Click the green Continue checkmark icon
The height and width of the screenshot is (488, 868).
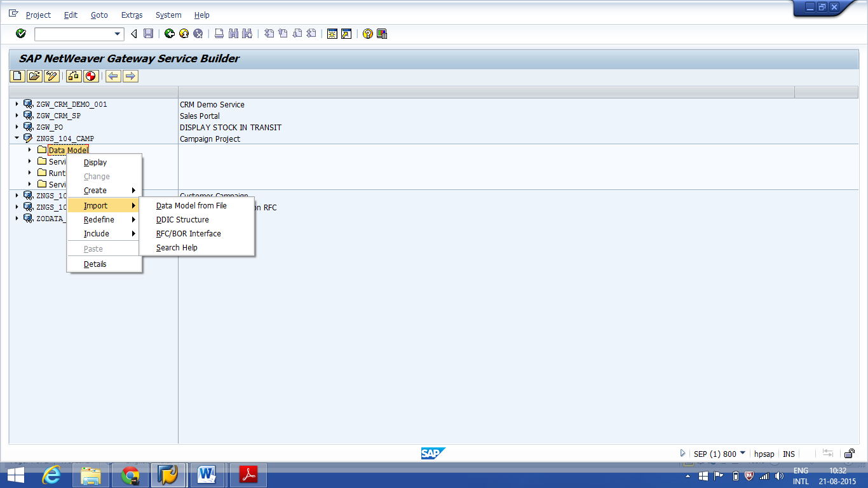[20, 34]
